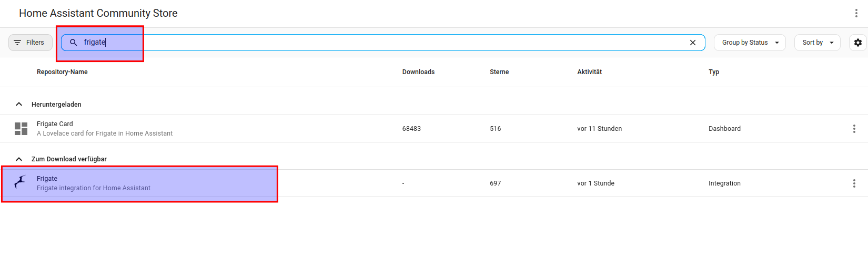
Task: Focus the search field containing frigate
Action: tap(368, 43)
